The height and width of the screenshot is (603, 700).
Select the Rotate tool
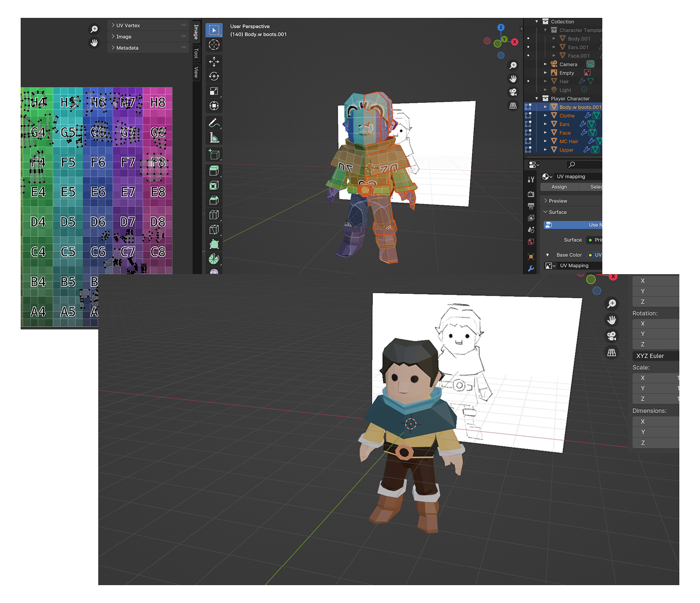pos(214,76)
